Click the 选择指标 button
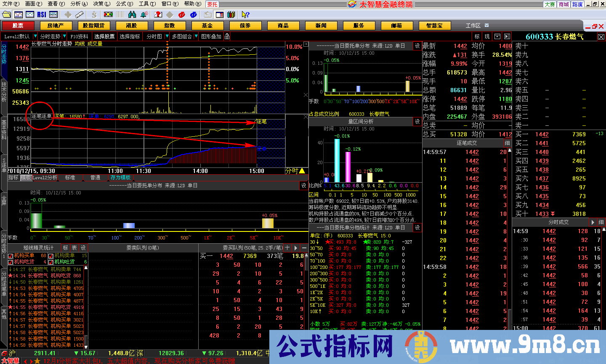This screenshot has width=606, height=364. point(130,37)
